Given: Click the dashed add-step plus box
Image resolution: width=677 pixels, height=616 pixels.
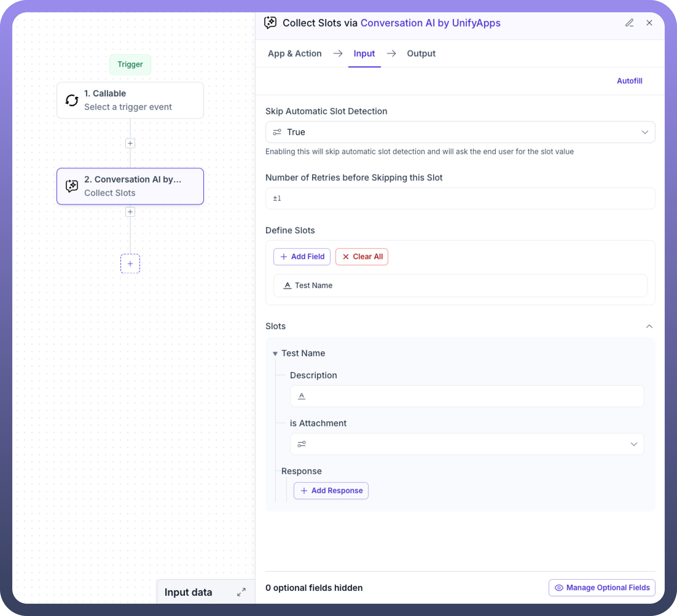Looking at the screenshot, I should [x=130, y=263].
